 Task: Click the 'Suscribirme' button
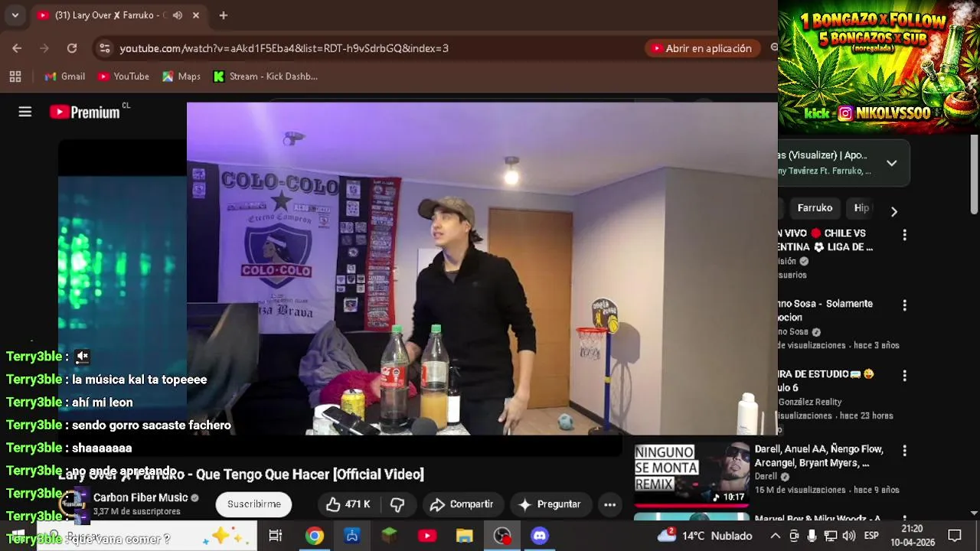tap(254, 504)
